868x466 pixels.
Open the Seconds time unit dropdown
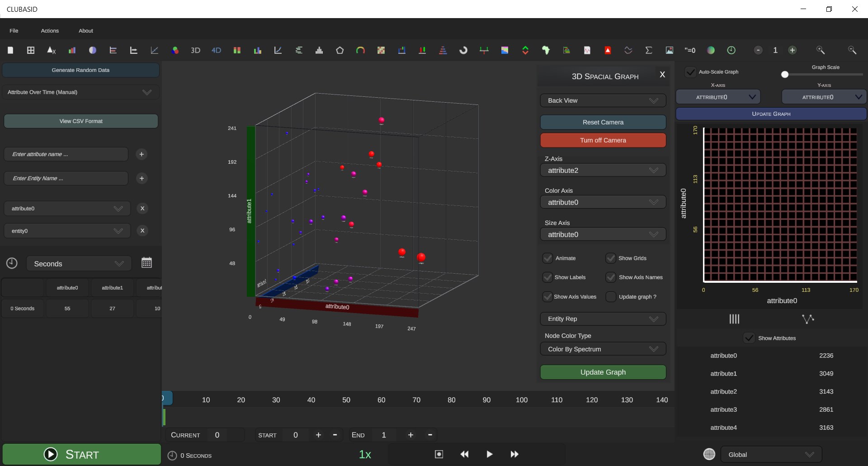click(79, 264)
